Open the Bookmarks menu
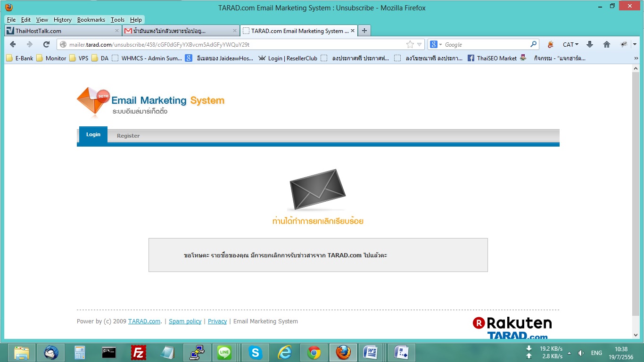The image size is (644, 362). click(91, 20)
